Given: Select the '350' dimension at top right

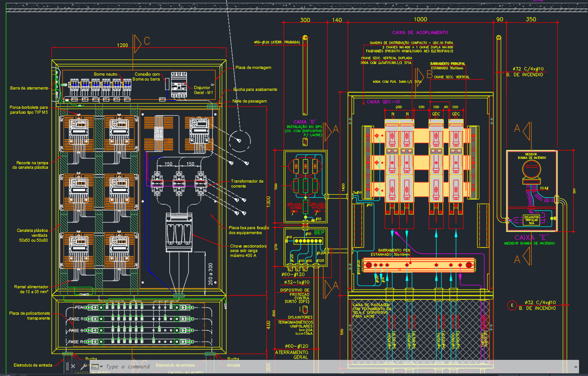Looking at the screenshot, I should (x=531, y=20).
